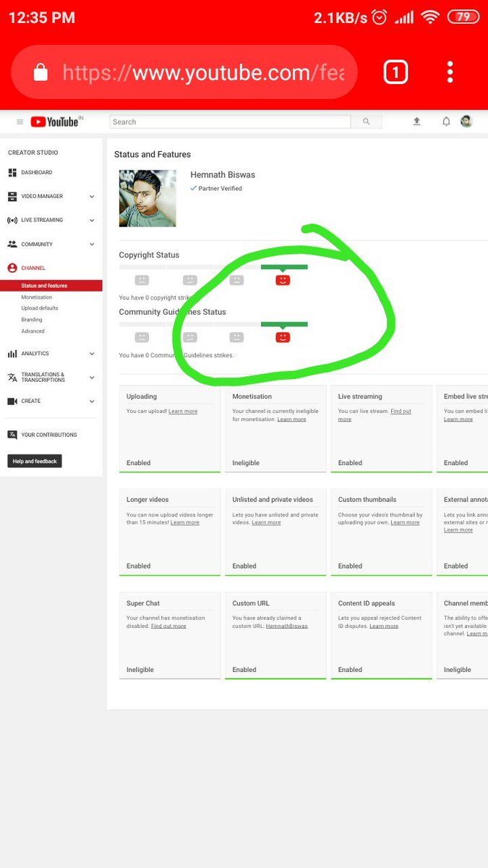488x868 pixels.
Task: Click the Create camera icon
Action: pyautogui.click(x=12, y=401)
